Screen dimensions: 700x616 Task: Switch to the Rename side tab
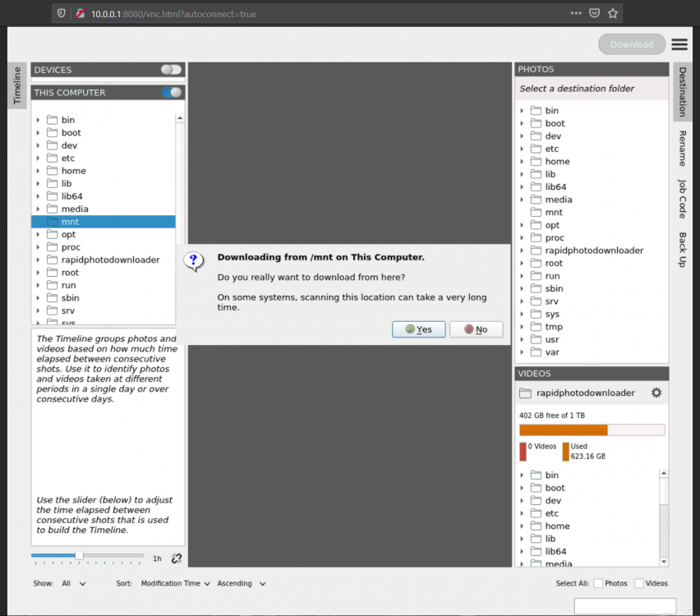[682, 148]
